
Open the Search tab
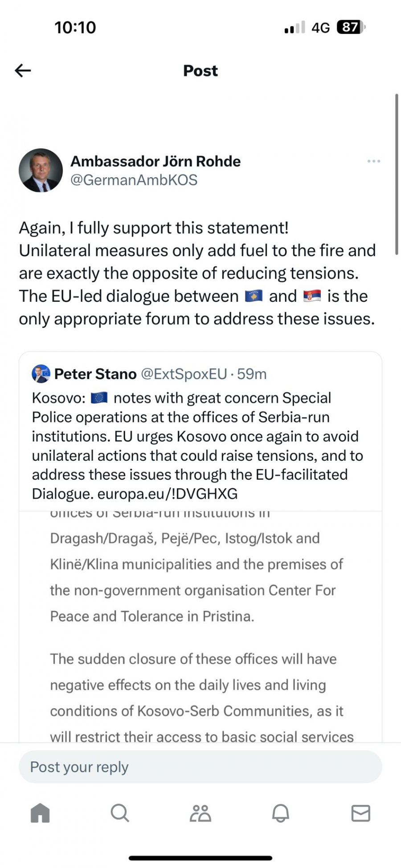click(120, 813)
